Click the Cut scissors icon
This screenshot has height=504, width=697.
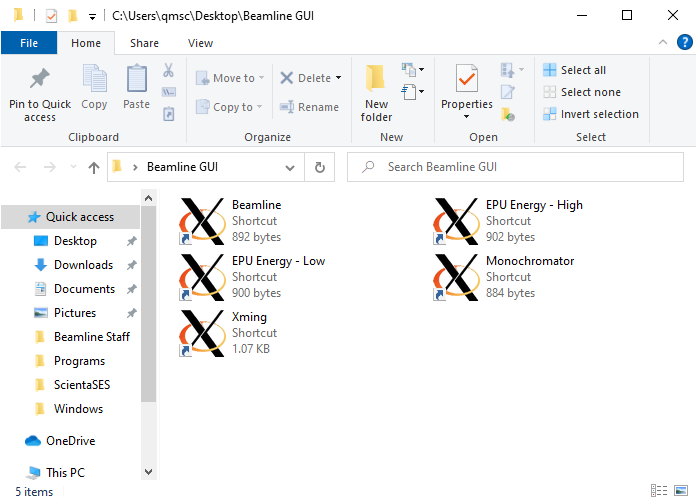coord(168,70)
